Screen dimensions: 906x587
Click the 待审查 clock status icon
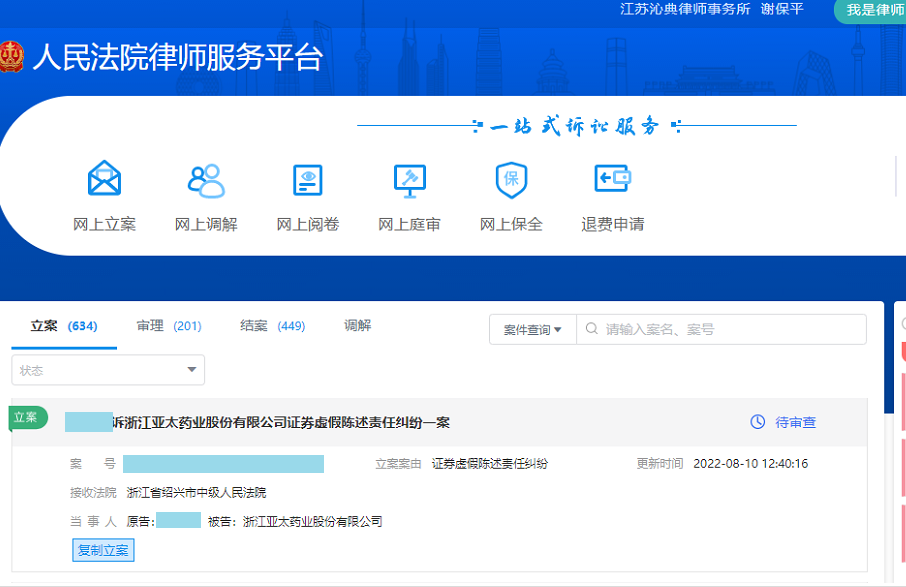758,422
